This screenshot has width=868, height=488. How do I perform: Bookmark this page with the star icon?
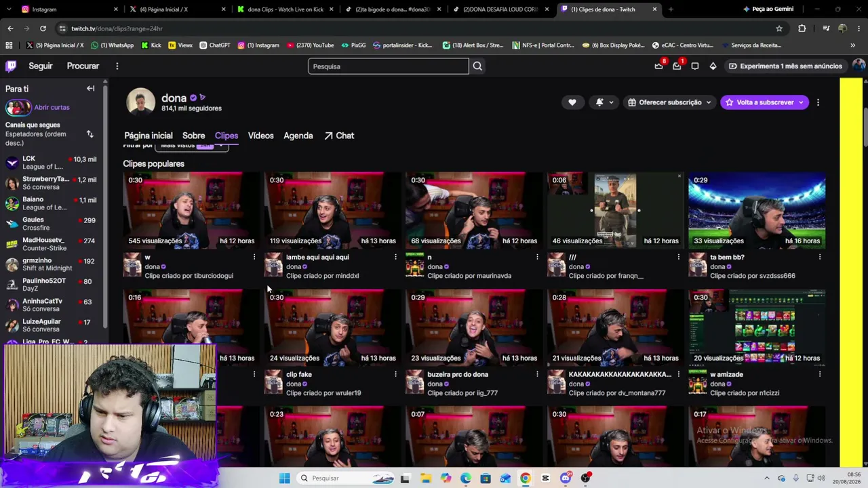tap(779, 28)
